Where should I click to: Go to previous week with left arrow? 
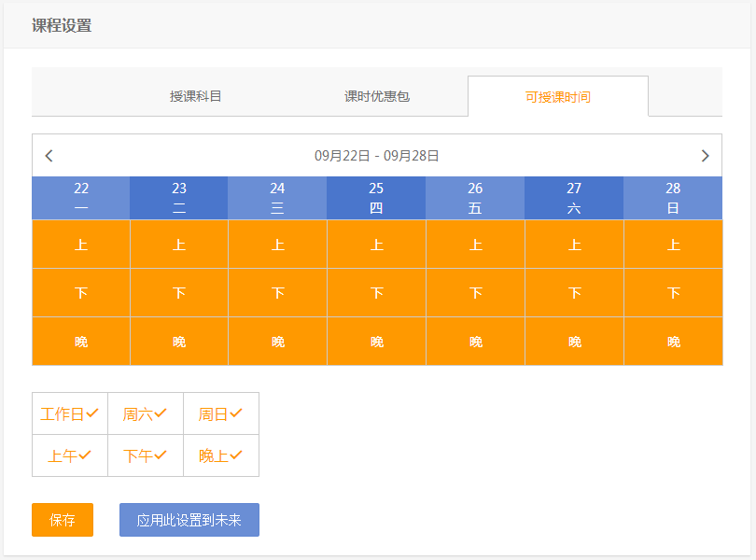49,156
